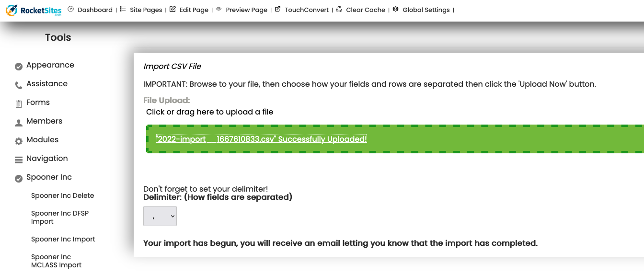Image resolution: width=644 pixels, height=275 pixels.
Task: Click the Clear Cache recycle icon
Action: (x=339, y=9)
